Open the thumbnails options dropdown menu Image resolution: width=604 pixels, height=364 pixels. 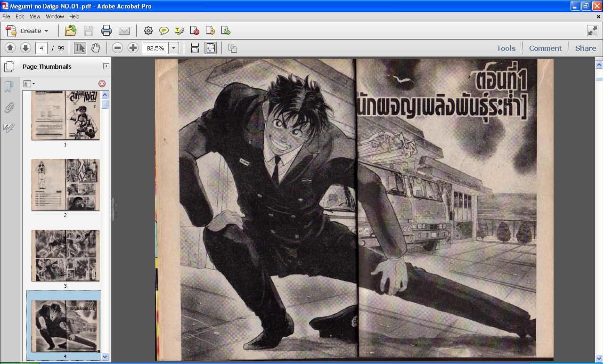pyautogui.click(x=29, y=83)
